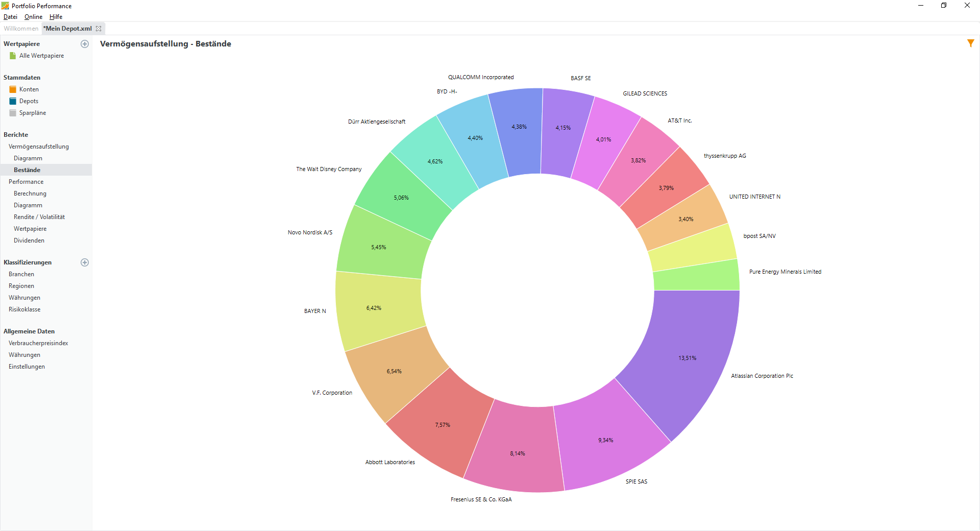Open Dividenden report

click(x=29, y=240)
